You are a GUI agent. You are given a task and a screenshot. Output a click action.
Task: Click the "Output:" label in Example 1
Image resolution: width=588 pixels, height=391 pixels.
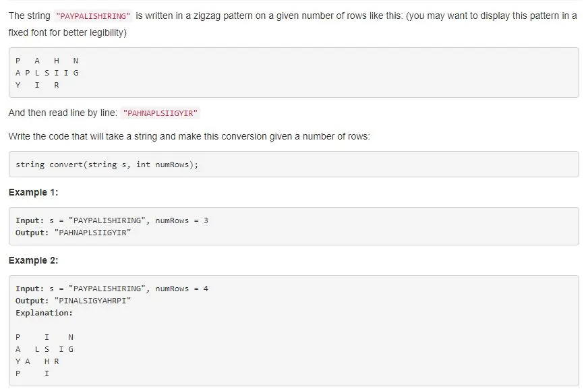click(x=32, y=233)
